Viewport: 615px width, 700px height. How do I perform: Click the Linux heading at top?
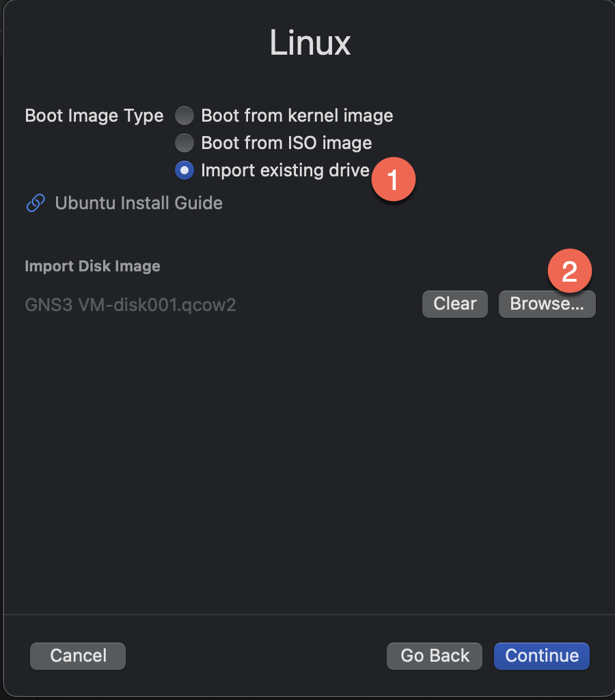click(x=310, y=42)
